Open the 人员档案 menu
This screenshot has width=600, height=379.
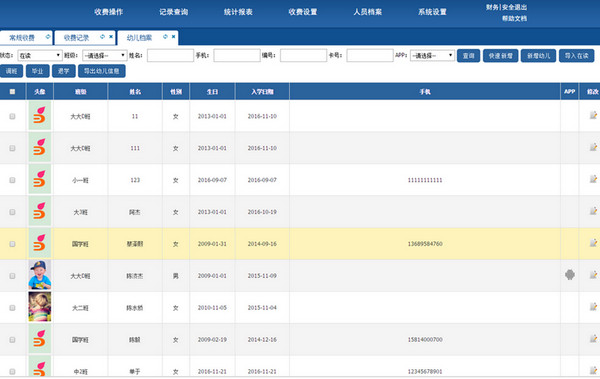point(367,12)
